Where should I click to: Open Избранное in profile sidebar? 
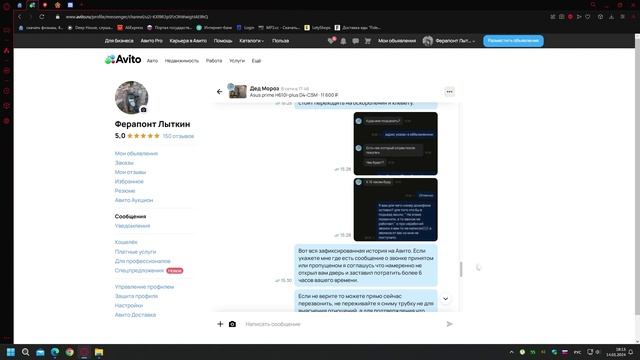pos(129,182)
